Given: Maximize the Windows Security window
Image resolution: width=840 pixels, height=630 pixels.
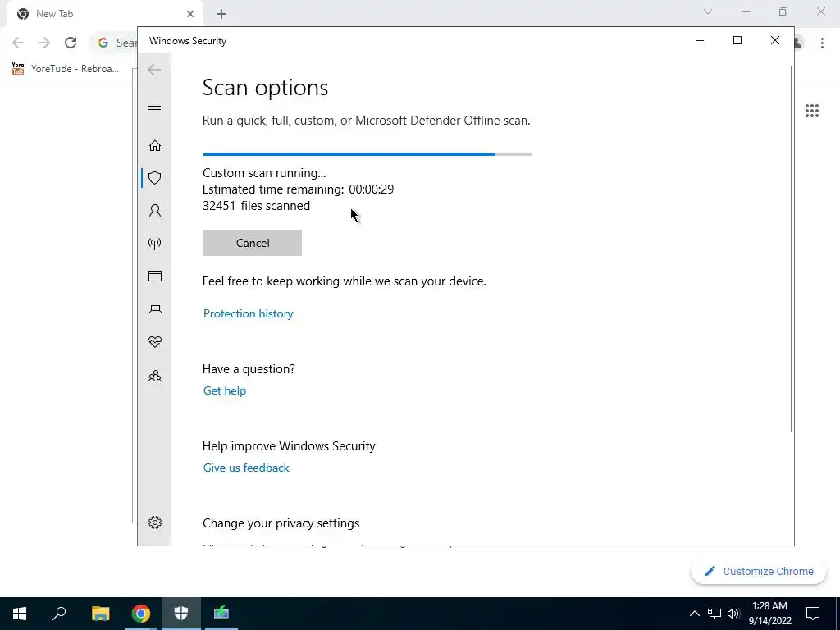Looking at the screenshot, I should tap(737, 41).
